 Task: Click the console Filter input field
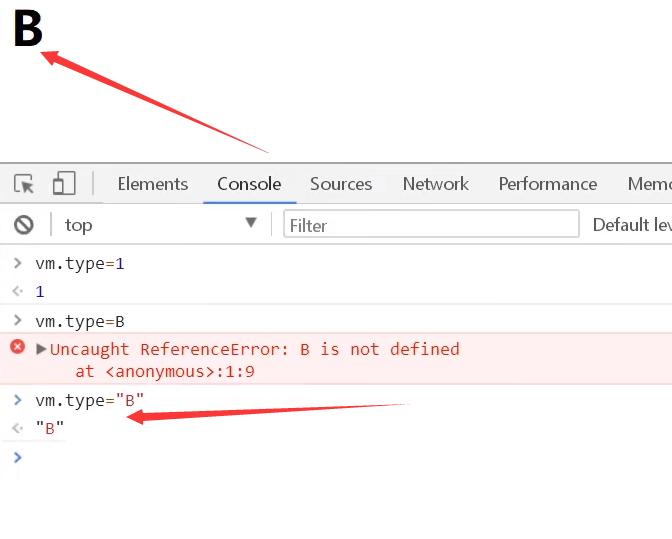point(431,225)
